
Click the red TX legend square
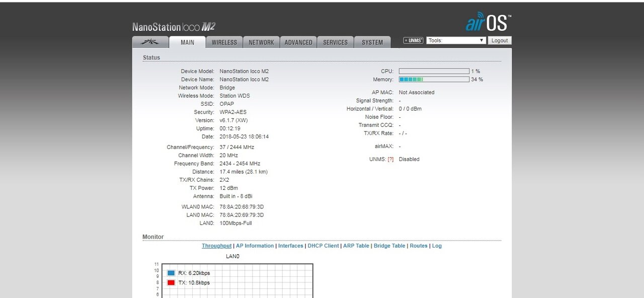[x=171, y=282]
